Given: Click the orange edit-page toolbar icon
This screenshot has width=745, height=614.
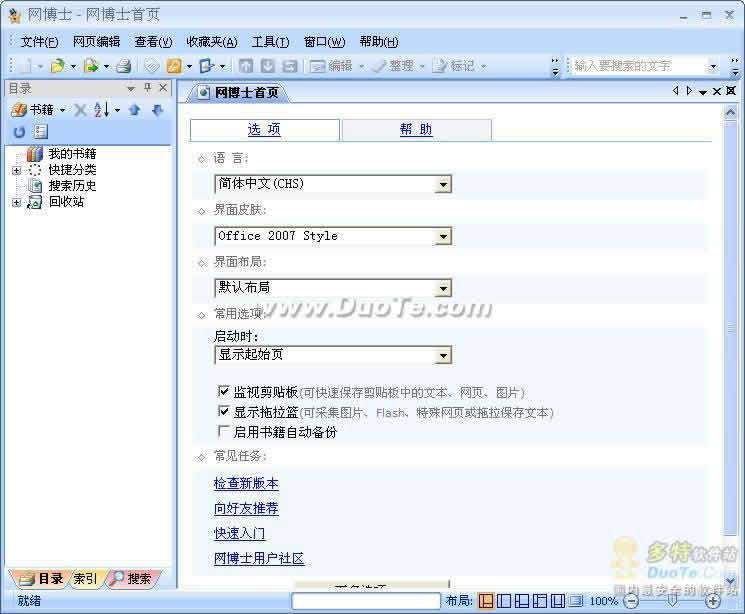Looking at the screenshot, I should click(x=174, y=66).
